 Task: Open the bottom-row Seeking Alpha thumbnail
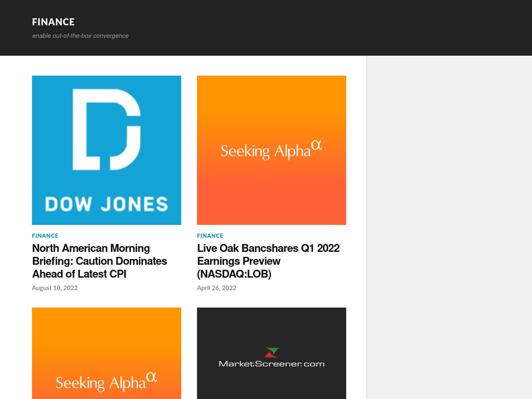point(106,353)
